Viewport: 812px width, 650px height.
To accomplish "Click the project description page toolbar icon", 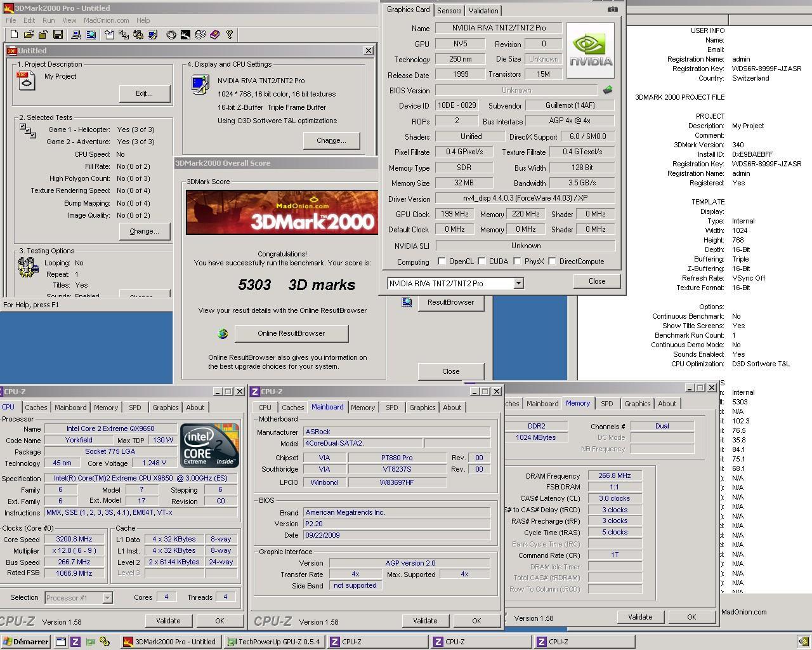I will (x=110, y=34).
